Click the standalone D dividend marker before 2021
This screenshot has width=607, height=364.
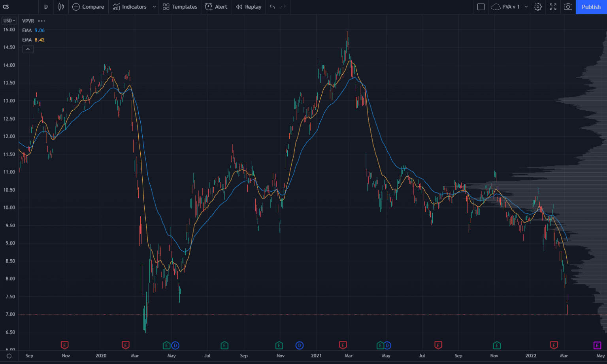click(300, 345)
